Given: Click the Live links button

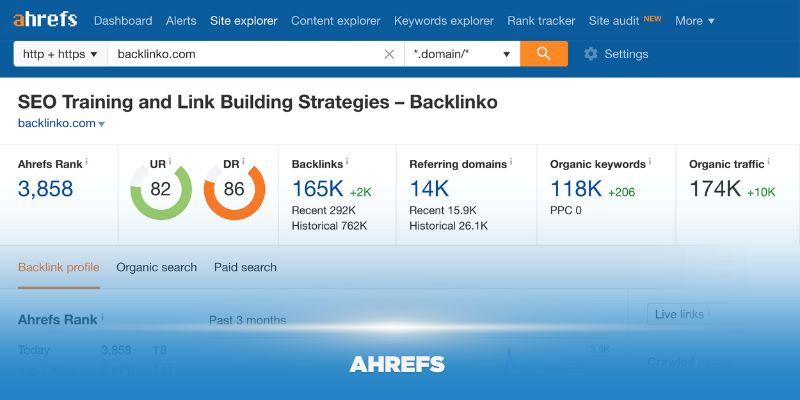Looking at the screenshot, I should (x=682, y=314).
